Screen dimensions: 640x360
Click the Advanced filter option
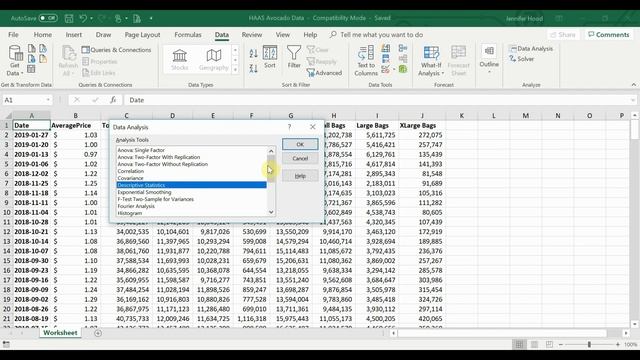pyautogui.click(x=324, y=73)
